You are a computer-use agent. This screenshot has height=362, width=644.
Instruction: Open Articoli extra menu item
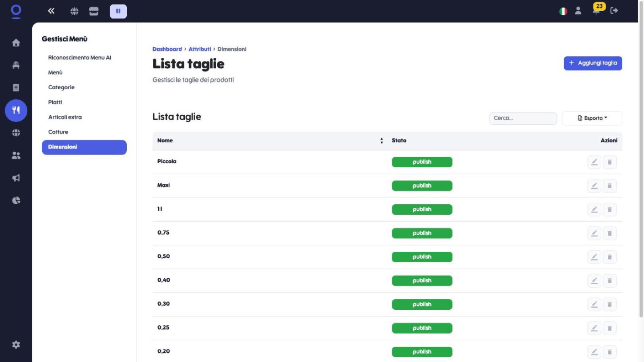pos(65,117)
